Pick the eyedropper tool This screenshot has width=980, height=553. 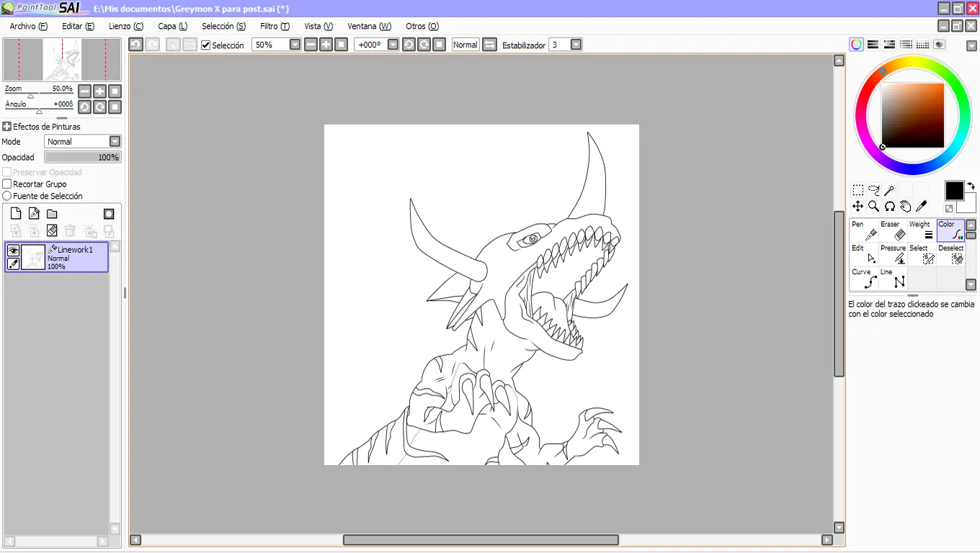tap(921, 207)
